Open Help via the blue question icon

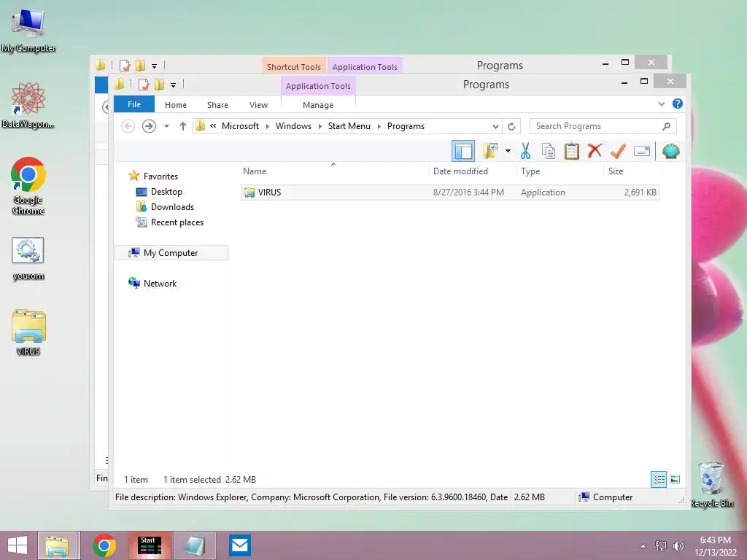[678, 104]
